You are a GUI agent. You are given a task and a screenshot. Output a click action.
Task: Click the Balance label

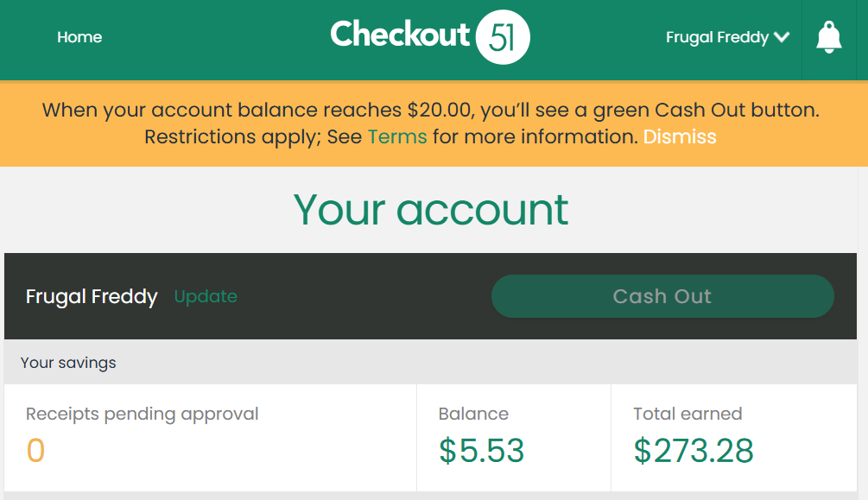[x=473, y=414]
